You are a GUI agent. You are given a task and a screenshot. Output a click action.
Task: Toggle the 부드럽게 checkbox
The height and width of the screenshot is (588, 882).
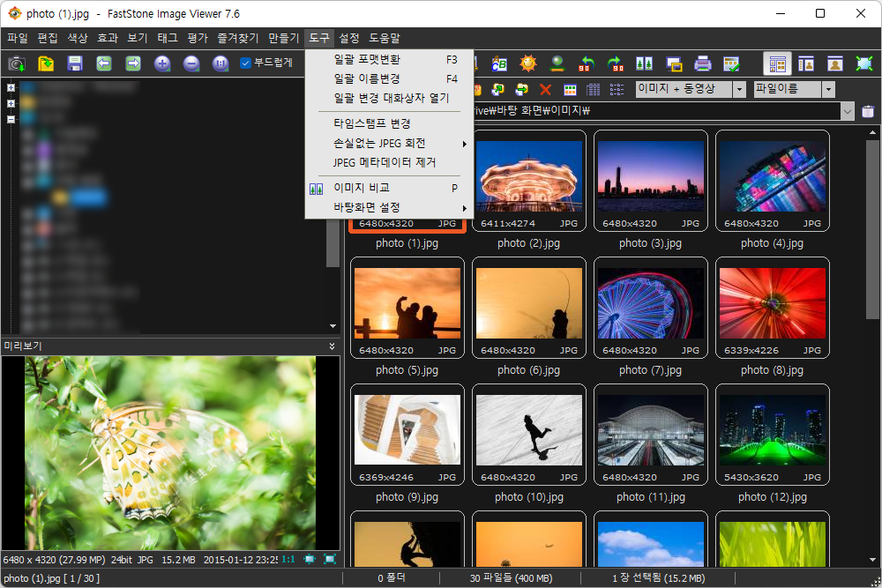point(245,63)
